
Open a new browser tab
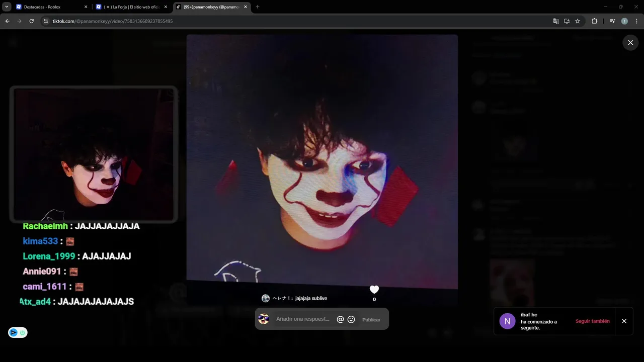[x=258, y=7]
